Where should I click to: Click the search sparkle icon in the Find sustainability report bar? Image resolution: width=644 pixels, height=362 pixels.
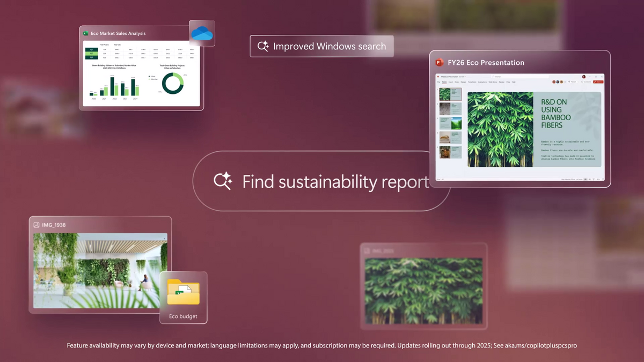[x=222, y=181]
